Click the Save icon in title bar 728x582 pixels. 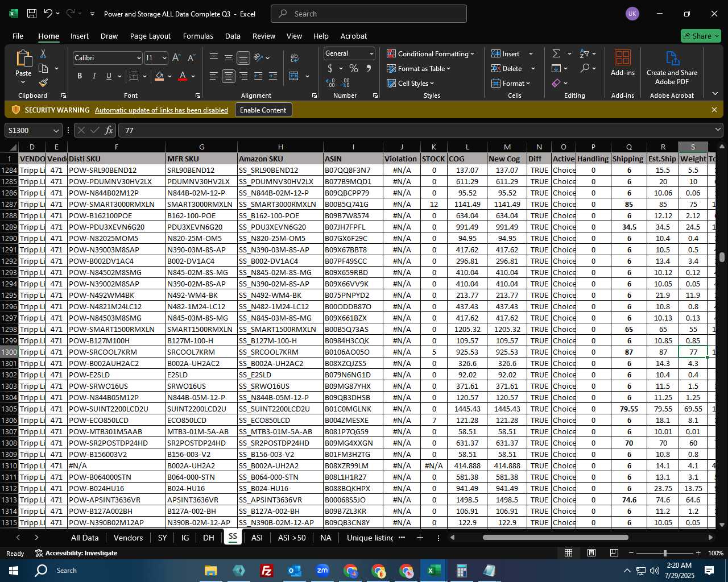(32, 14)
